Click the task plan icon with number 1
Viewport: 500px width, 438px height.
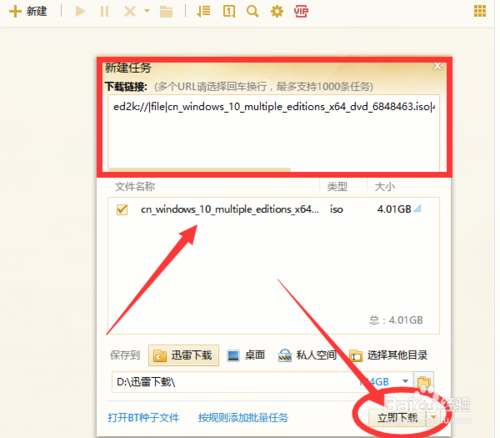coord(229,12)
